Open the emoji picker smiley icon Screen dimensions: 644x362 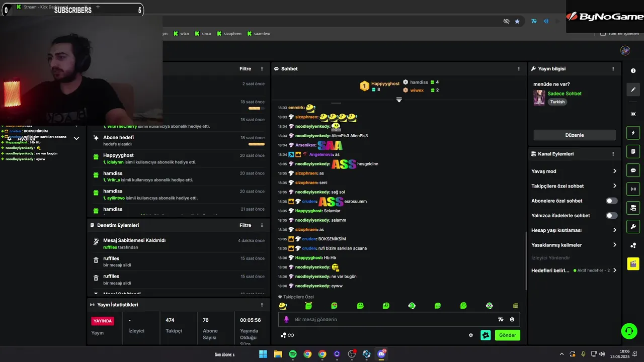point(512,319)
